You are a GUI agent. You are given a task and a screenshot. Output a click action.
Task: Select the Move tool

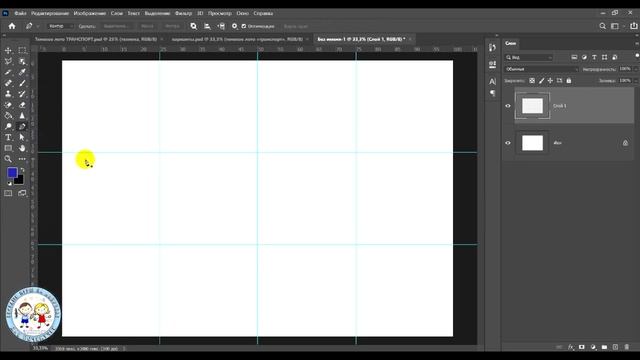point(8,51)
